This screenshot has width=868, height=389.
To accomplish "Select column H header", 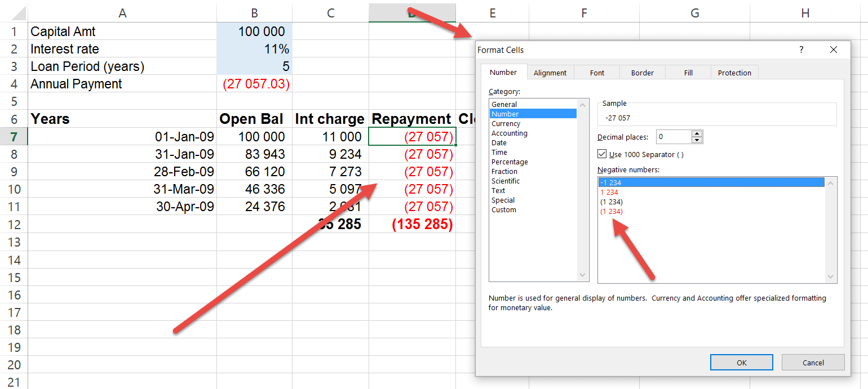I will click(804, 13).
